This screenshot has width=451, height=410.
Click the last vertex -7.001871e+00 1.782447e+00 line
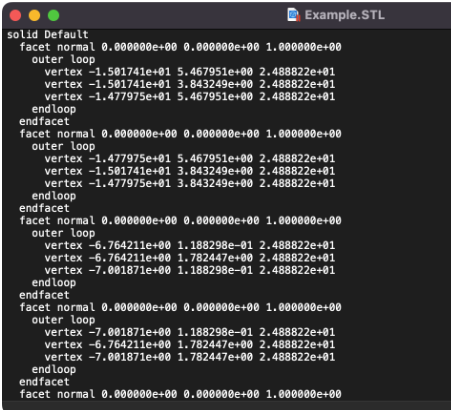point(190,357)
